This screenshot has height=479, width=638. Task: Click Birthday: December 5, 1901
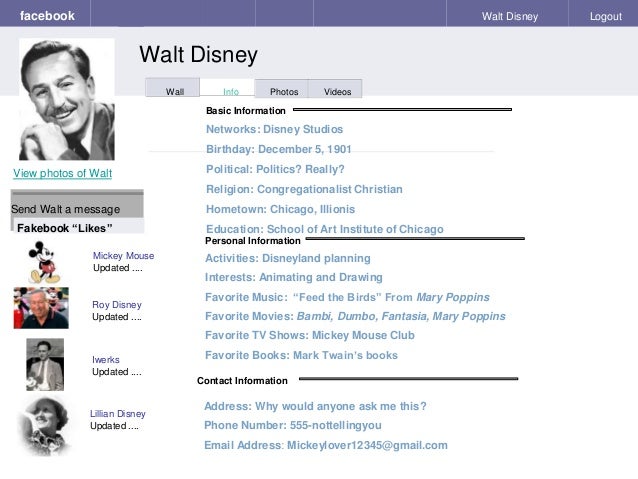click(279, 149)
